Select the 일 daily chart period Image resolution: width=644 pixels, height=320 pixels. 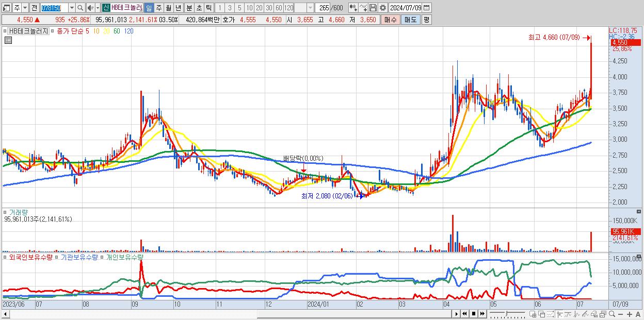coord(149,8)
